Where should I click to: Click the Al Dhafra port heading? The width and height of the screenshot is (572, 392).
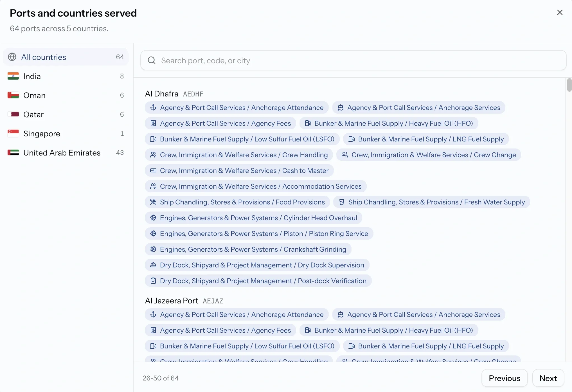tap(162, 94)
